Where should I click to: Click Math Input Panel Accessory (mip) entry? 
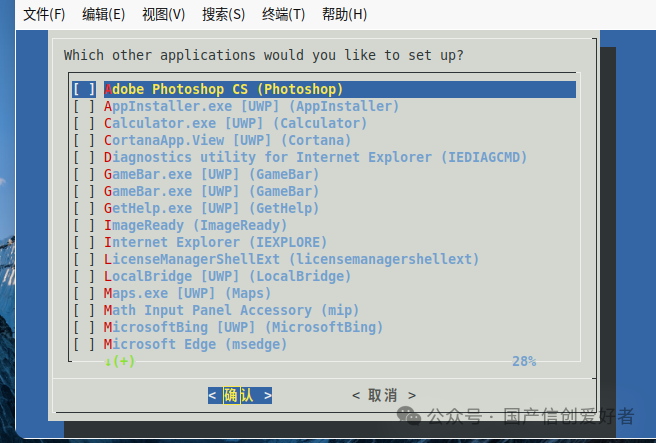point(231,310)
